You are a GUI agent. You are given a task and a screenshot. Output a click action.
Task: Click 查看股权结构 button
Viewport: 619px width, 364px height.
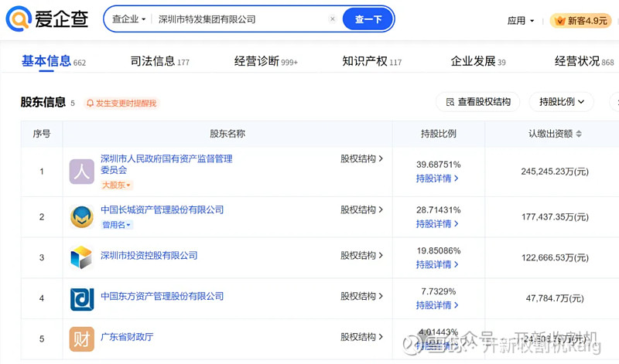pyautogui.click(x=478, y=102)
